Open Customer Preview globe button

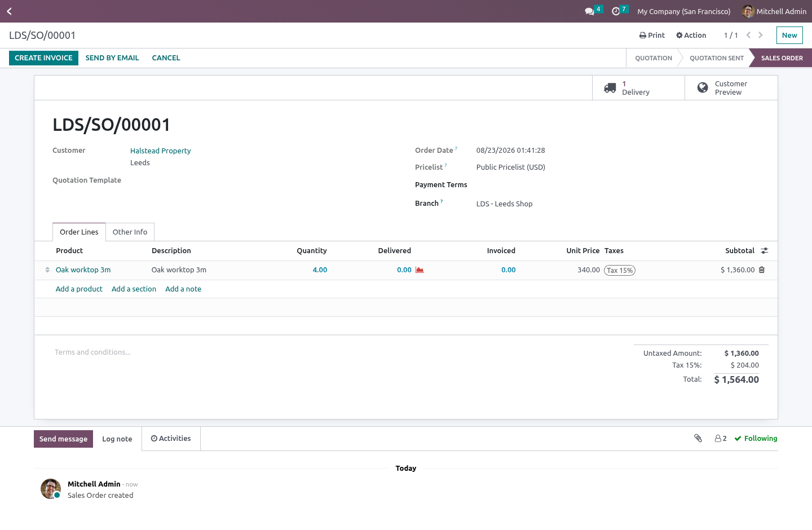click(731, 88)
